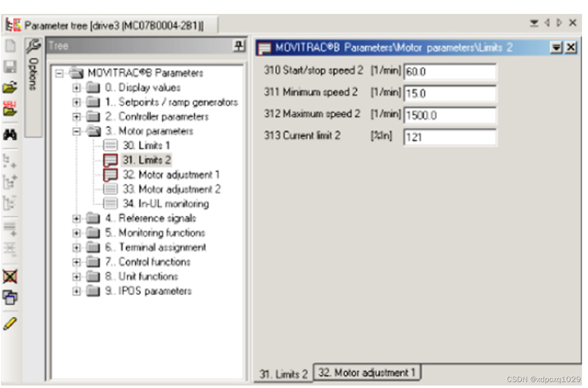The image size is (588, 388).
Task: Click the yellow pencil edit icon
Action: [10, 323]
